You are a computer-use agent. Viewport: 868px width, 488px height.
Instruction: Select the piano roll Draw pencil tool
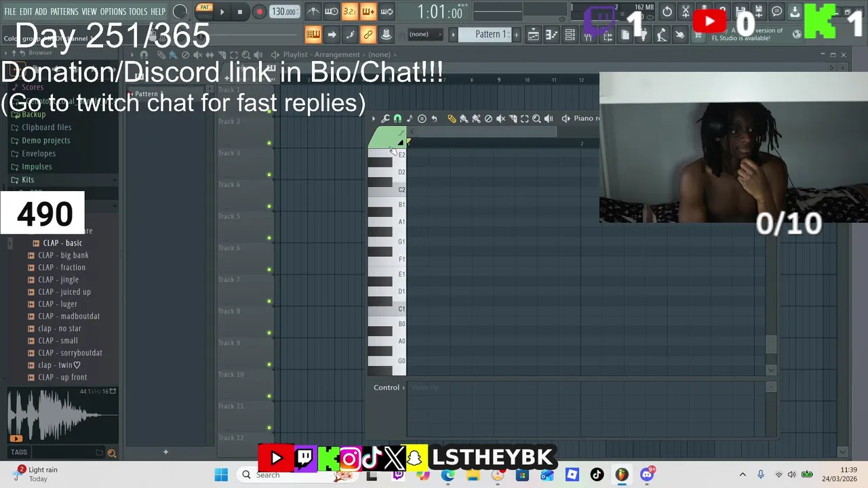(452, 119)
